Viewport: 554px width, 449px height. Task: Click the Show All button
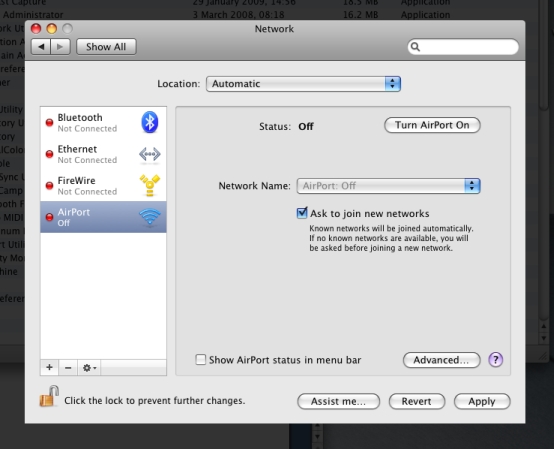point(106,47)
